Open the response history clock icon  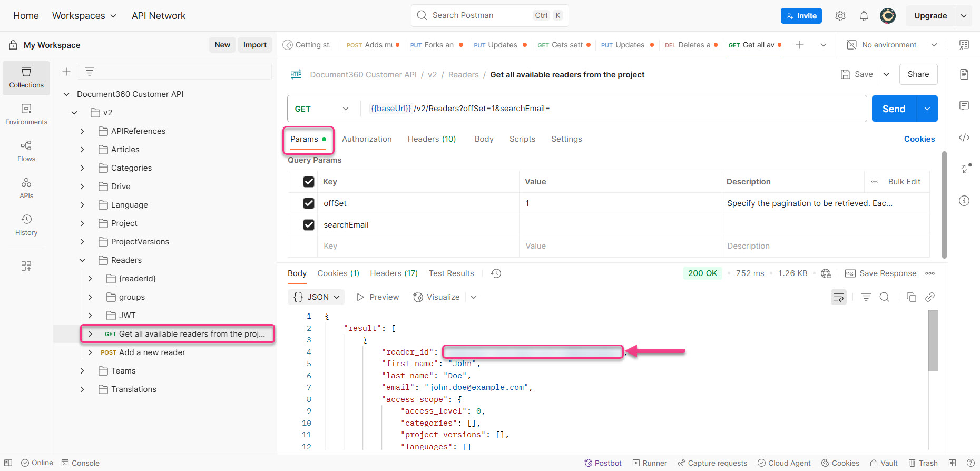[x=496, y=273]
